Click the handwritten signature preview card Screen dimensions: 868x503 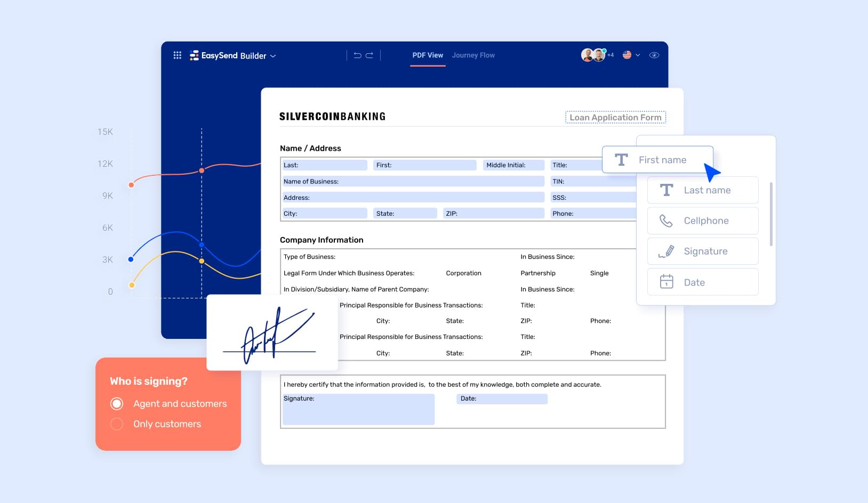pos(272,332)
